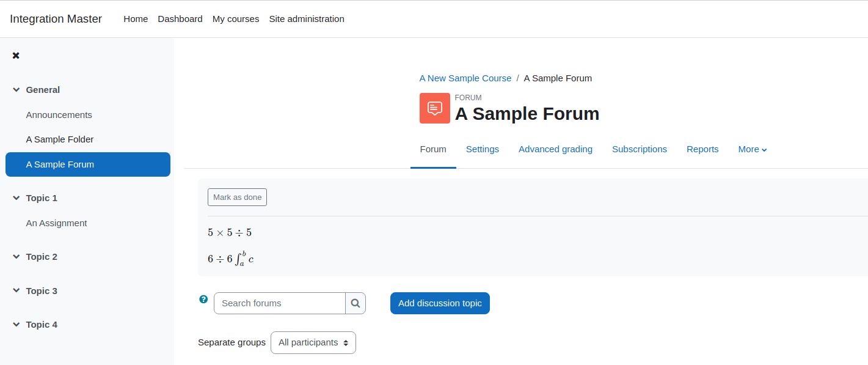868x365 pixels.
Task: Click the forum activity icon
Action: click(435, 108)
